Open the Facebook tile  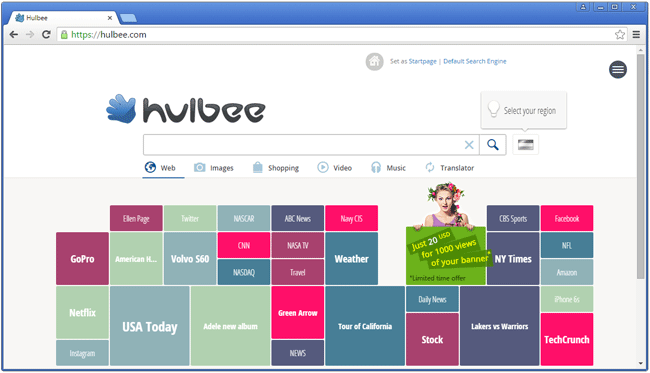point(567,218)
